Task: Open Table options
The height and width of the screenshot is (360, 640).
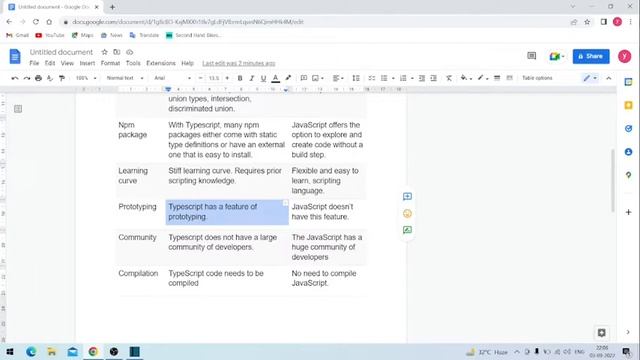Action: coord(537,78)
